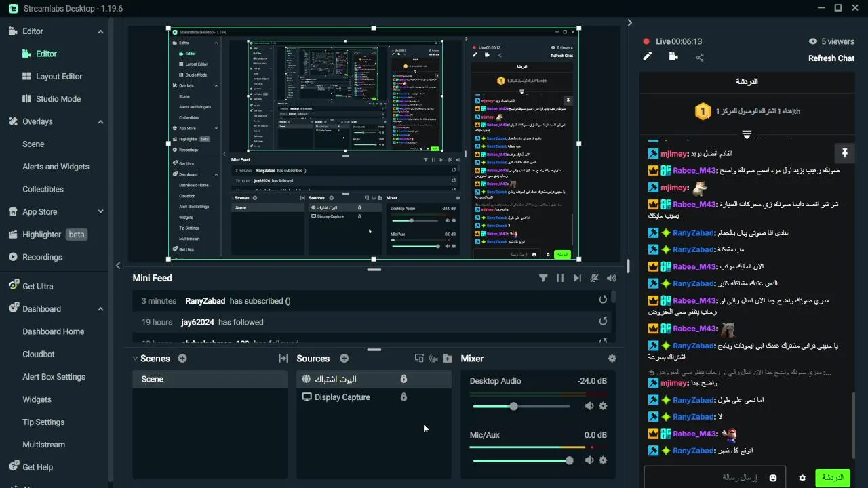
Task: Expand the chat gift leaderboard arrow
Action: tap(747, 134)
